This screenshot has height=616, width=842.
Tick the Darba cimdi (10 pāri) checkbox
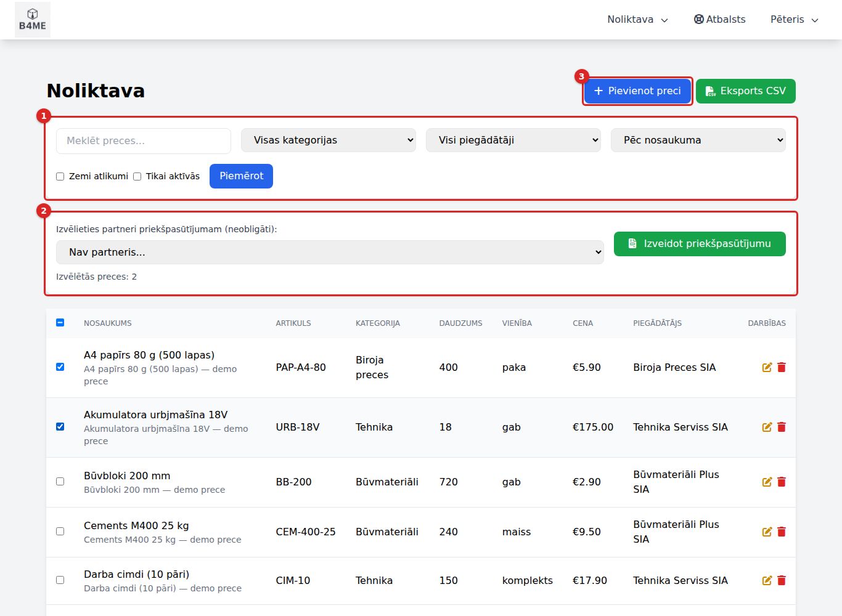60,580
